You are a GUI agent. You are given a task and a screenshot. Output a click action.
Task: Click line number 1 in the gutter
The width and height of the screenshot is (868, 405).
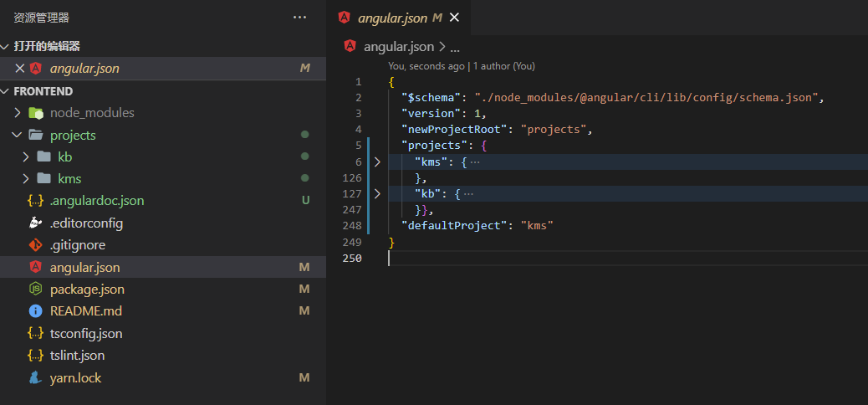tap(358, 82)
